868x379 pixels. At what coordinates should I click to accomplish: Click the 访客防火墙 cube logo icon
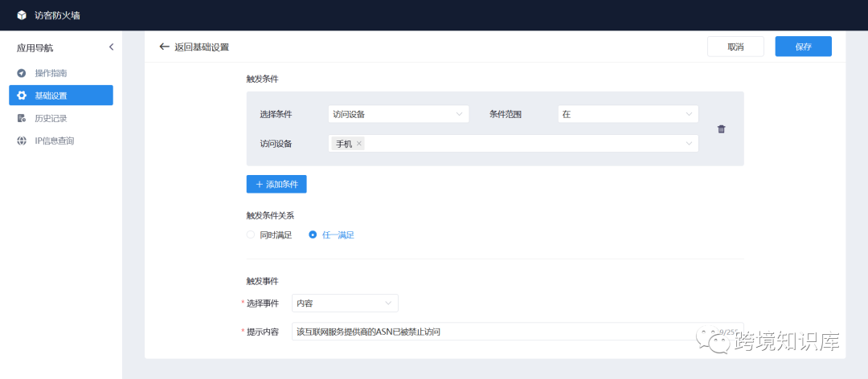[22, 15]
